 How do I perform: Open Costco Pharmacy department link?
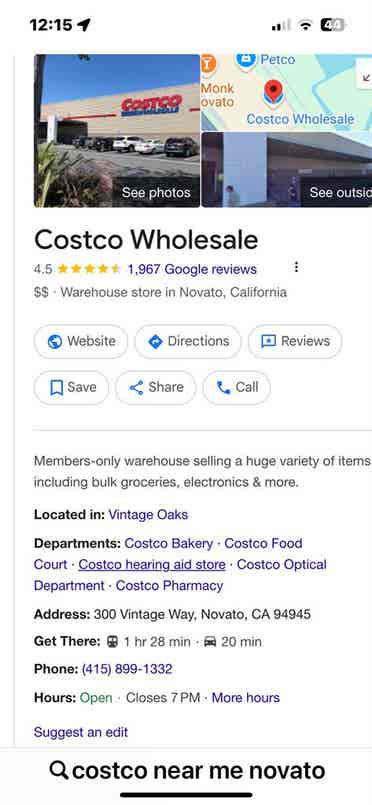[x=169, y=586]
